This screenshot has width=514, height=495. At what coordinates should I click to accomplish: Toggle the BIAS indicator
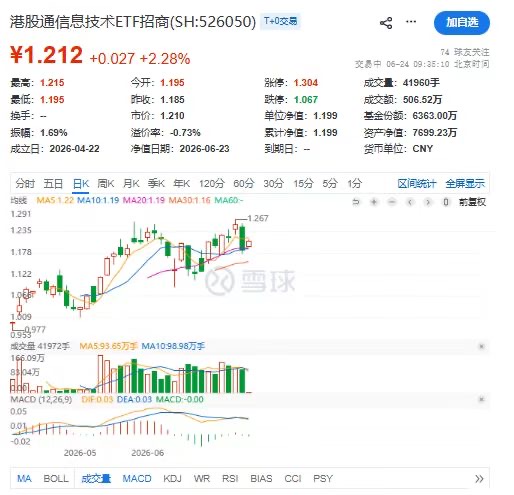(x=261, y=479)
